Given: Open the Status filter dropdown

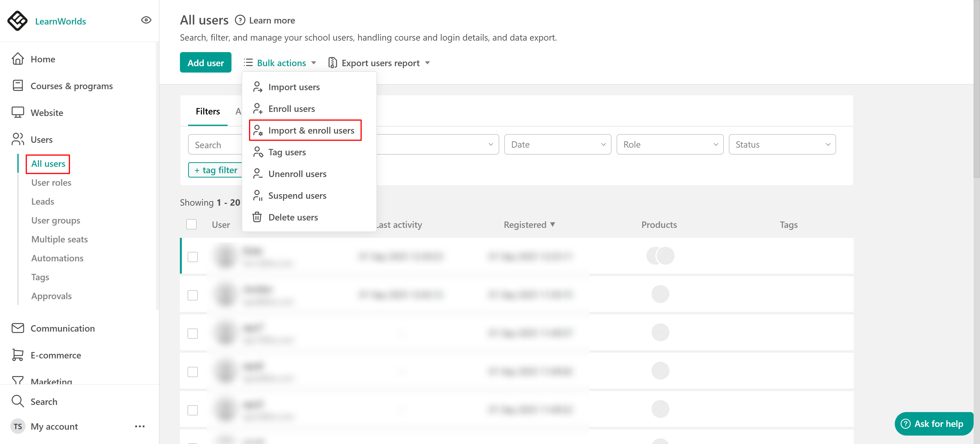Looking at the screenshot, I should pyautogui.click(x=782, y=144).
